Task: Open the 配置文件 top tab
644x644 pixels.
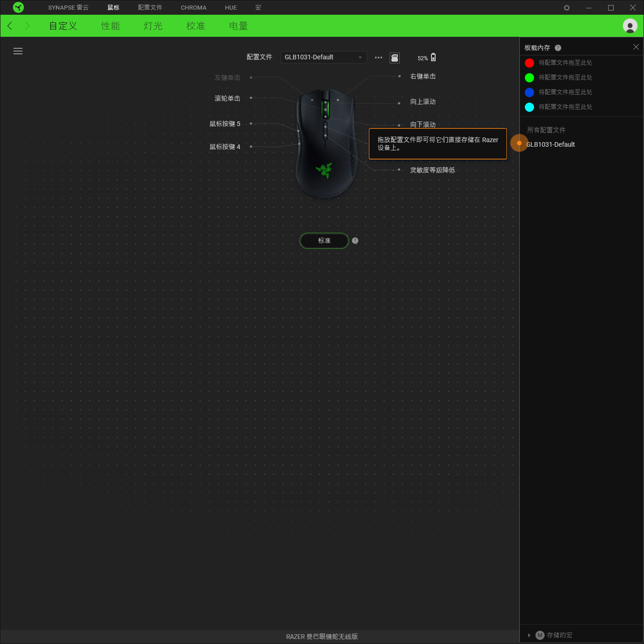Action: point(150,8)
